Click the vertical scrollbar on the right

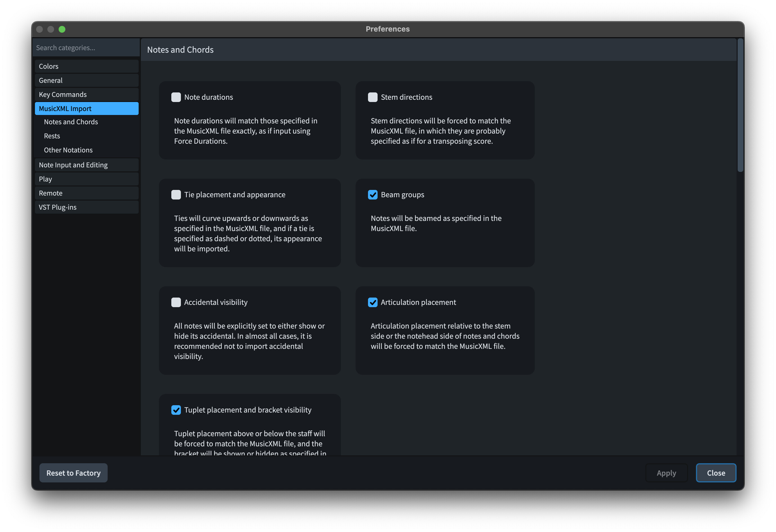[x=740, y=105]
